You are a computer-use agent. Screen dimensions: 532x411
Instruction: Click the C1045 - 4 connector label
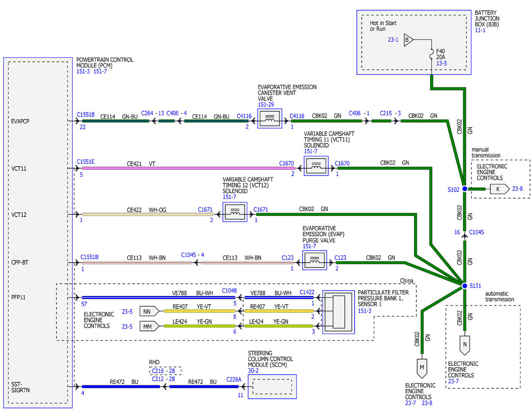(x=192, y=255)
